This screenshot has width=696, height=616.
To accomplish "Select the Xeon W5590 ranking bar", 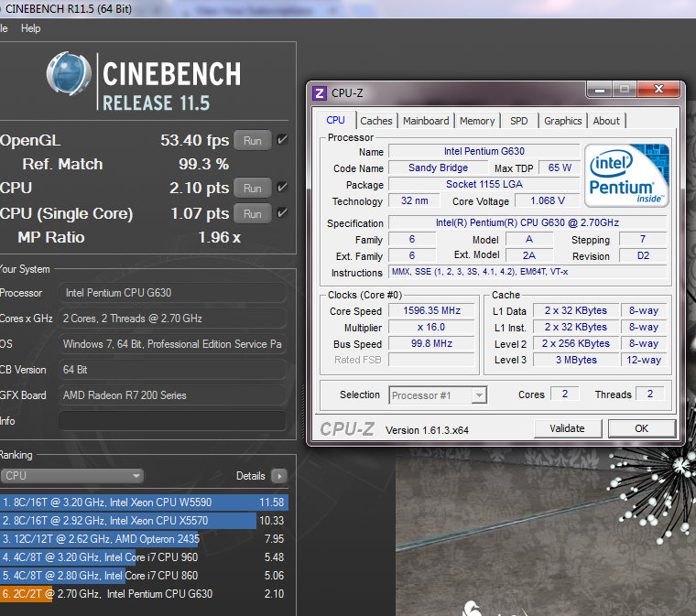I will tap(144, 503).
